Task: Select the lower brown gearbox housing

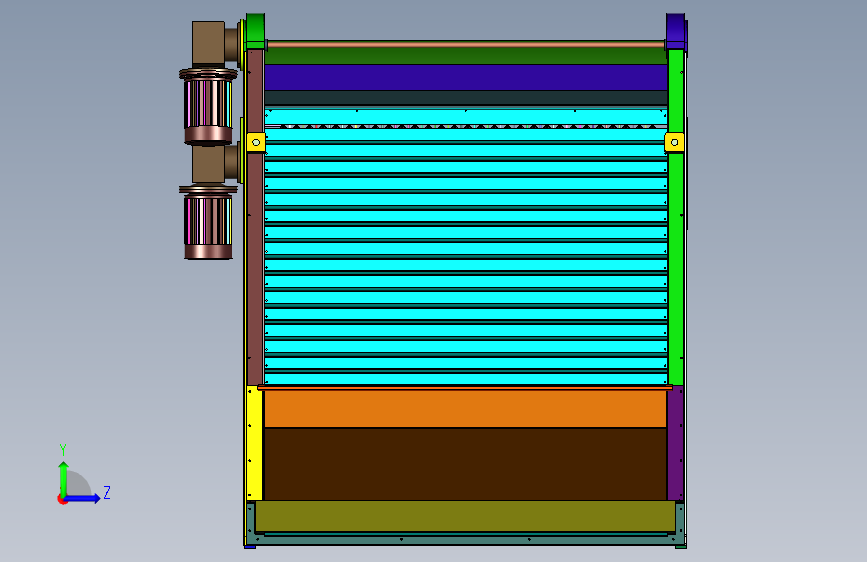Action: click(210, 164)
